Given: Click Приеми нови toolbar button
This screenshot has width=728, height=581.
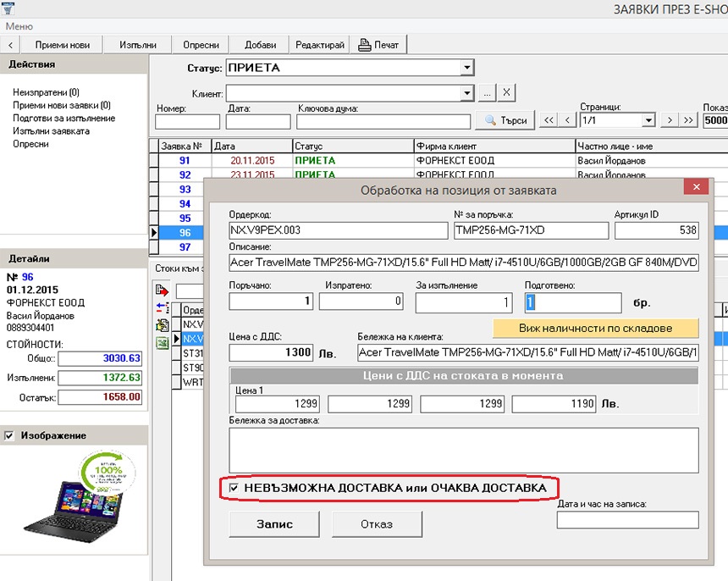Looking at the screenshot, I should [x=62, y=45].
